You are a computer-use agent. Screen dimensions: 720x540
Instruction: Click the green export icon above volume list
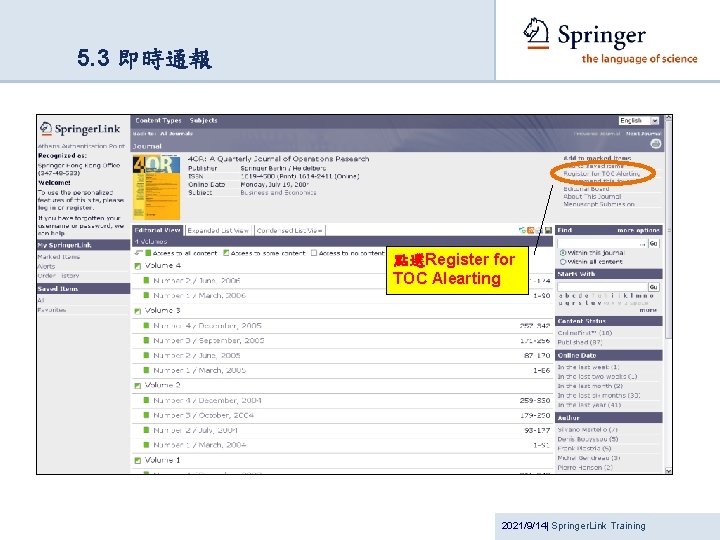click(522, 230)
